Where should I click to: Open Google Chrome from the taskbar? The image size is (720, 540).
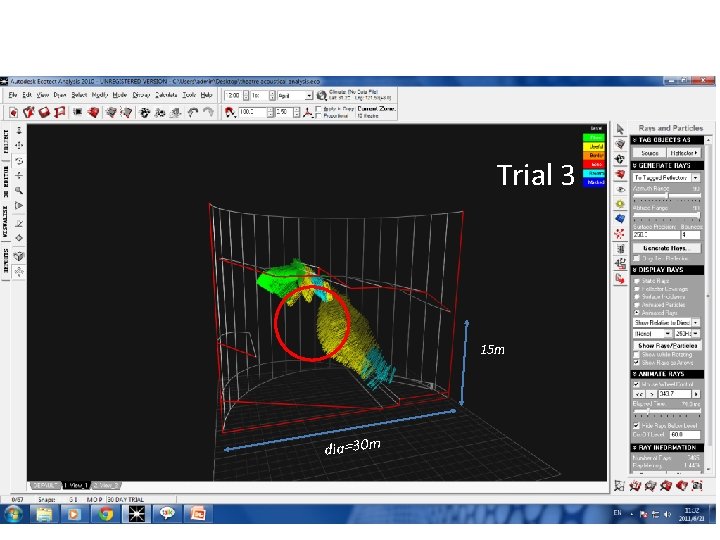point(105,514)
